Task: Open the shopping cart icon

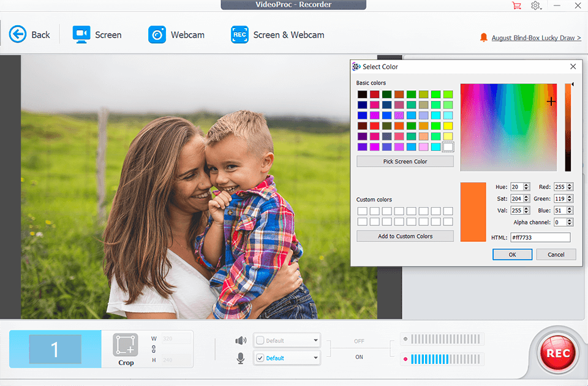Action: [x=517, y=6]
